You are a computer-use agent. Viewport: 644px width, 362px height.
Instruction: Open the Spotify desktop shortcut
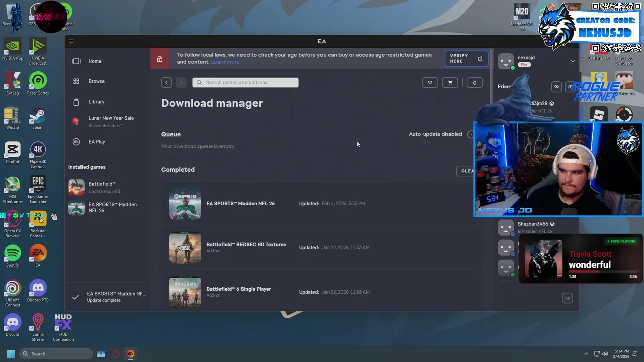click(x=13, y=257)
